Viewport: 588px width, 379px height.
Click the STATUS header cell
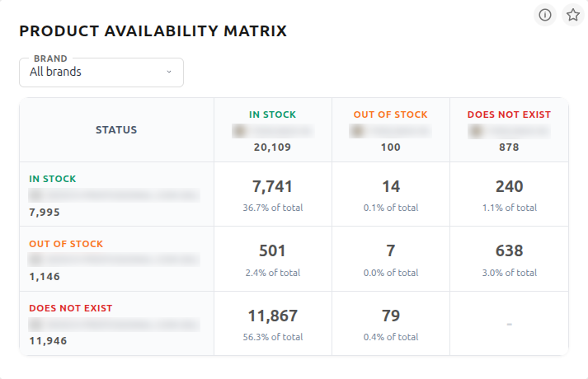click(x=116, y=130)
